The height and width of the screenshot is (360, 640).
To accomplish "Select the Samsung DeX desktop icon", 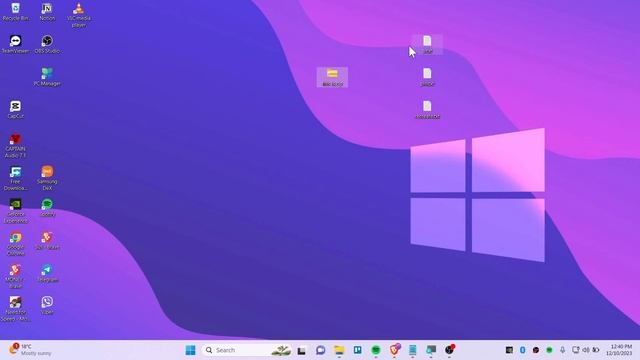I will pyautogui.click(x=47, y=178).
